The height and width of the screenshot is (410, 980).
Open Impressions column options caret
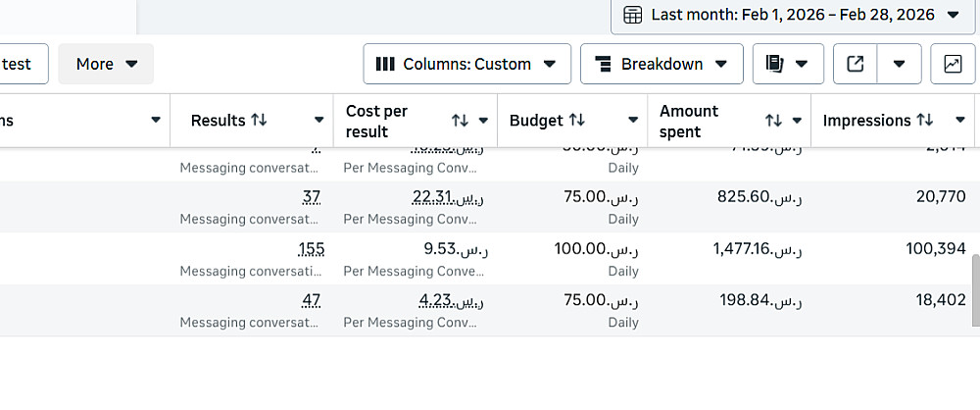click(x=959, y=121)
